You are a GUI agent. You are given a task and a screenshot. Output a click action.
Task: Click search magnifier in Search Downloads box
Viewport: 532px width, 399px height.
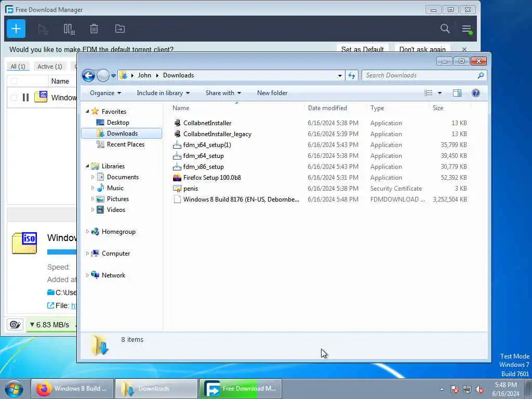[481, 75]
